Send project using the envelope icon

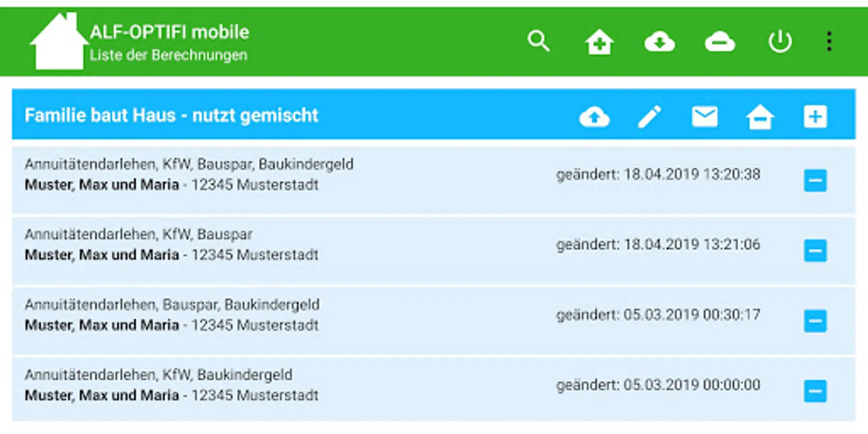705,116
